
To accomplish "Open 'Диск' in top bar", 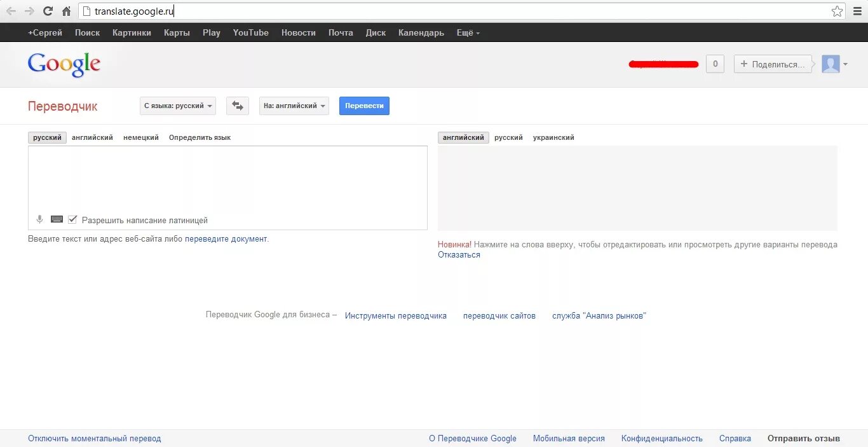I will click(x=376, y=32).
